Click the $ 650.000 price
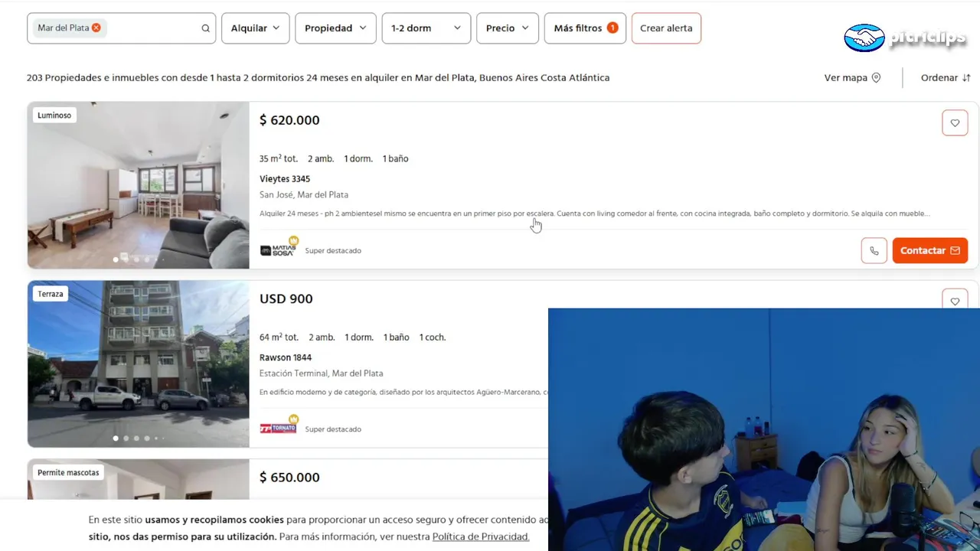The width and height of the screenshot is (980, 551). pyautogui.click(x=289, y=477)
